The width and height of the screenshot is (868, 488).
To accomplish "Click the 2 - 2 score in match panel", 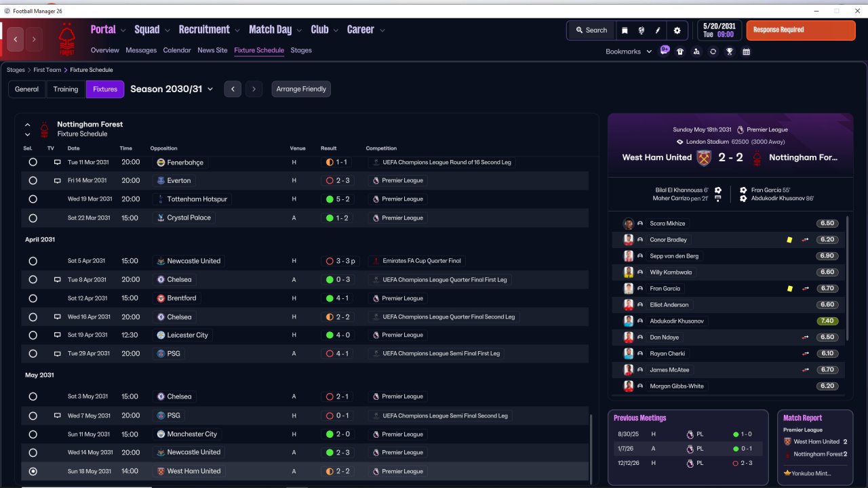I will (731, 157).
